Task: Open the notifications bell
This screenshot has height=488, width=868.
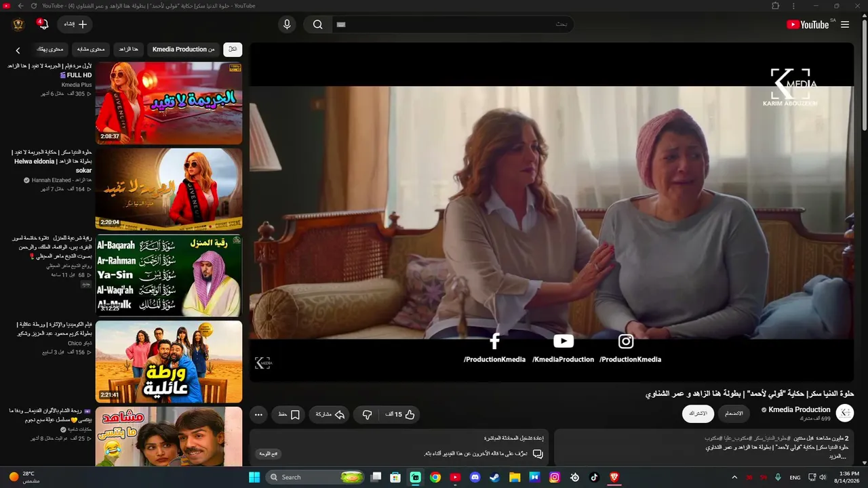Action: (x=43, y=24)
